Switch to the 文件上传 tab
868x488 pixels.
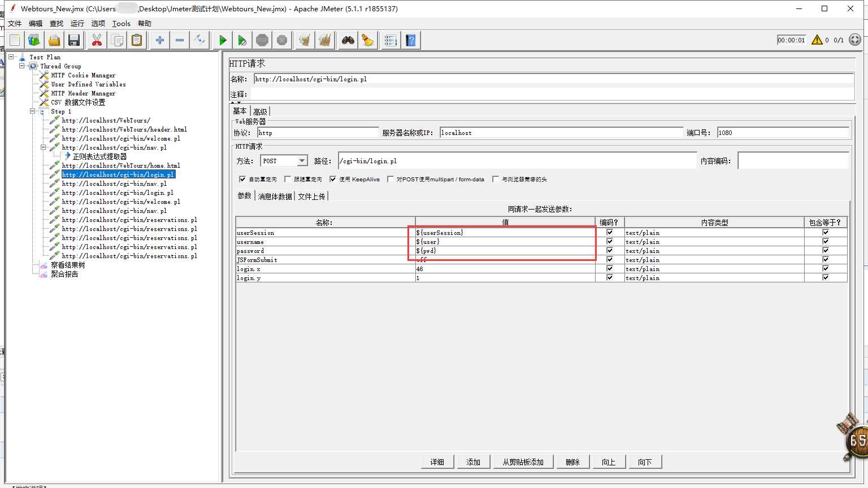(x=311, y=196)
